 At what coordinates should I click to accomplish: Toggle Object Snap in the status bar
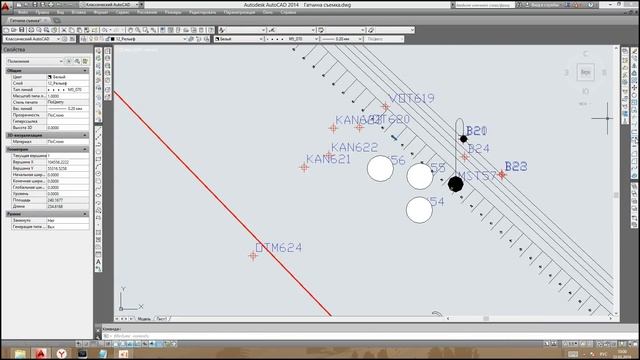click(x=115, y=344)
